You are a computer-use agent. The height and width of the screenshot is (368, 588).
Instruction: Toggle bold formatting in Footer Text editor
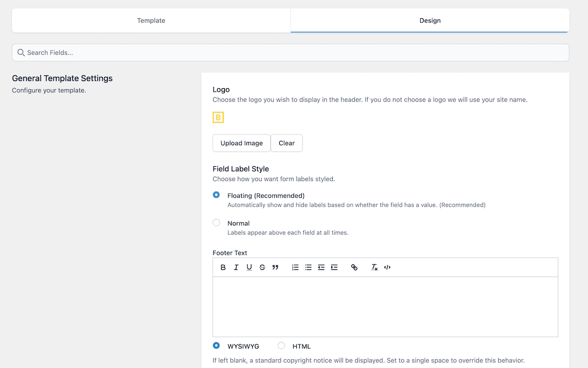pos(223,267)
